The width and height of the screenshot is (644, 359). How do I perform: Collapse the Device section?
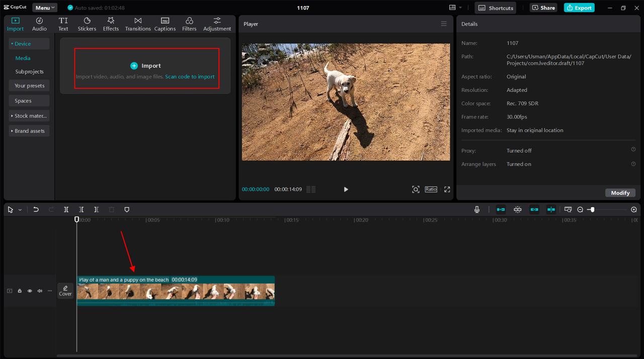pos(29,44)
